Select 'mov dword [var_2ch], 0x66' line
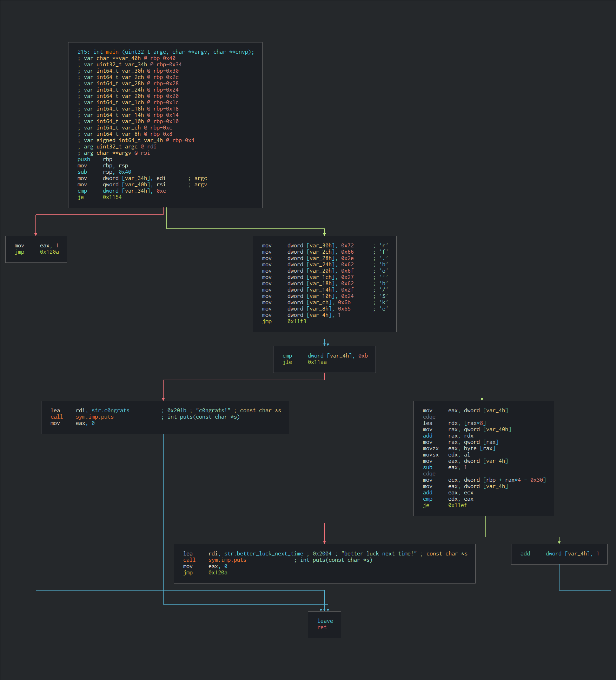616x680 pixels. pos(308,252)
